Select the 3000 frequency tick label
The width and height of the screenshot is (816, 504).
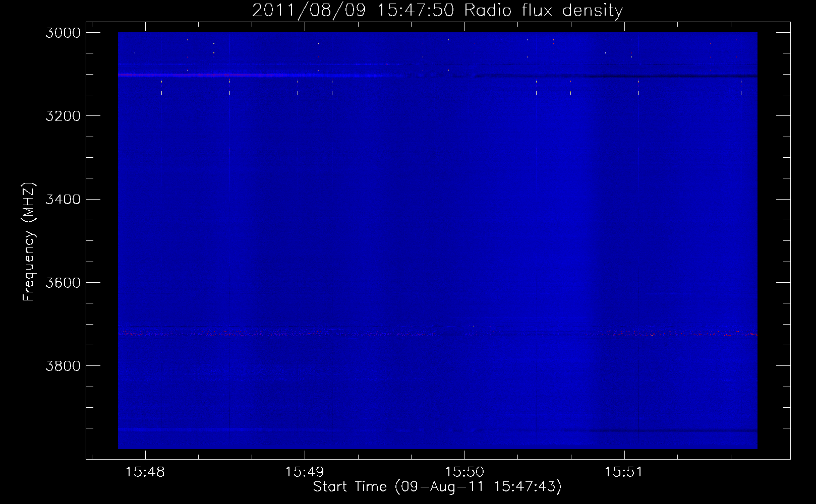click(x=63, y=33)
